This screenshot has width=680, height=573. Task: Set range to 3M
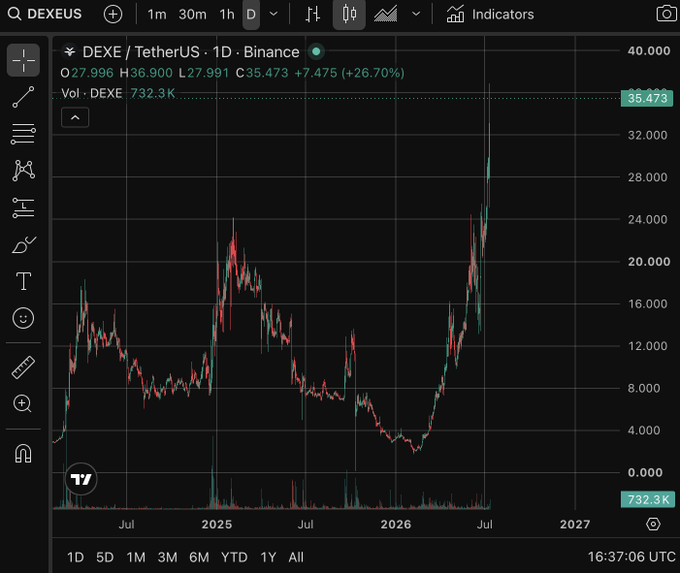pos(167,557)
